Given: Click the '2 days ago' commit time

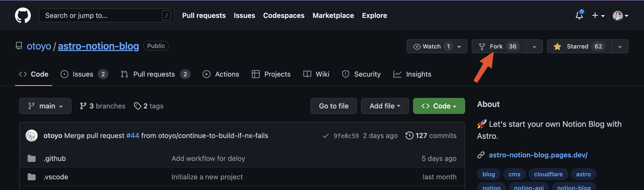Looking at the screenshot, I should pyautogui.click(x=380, y=136).
